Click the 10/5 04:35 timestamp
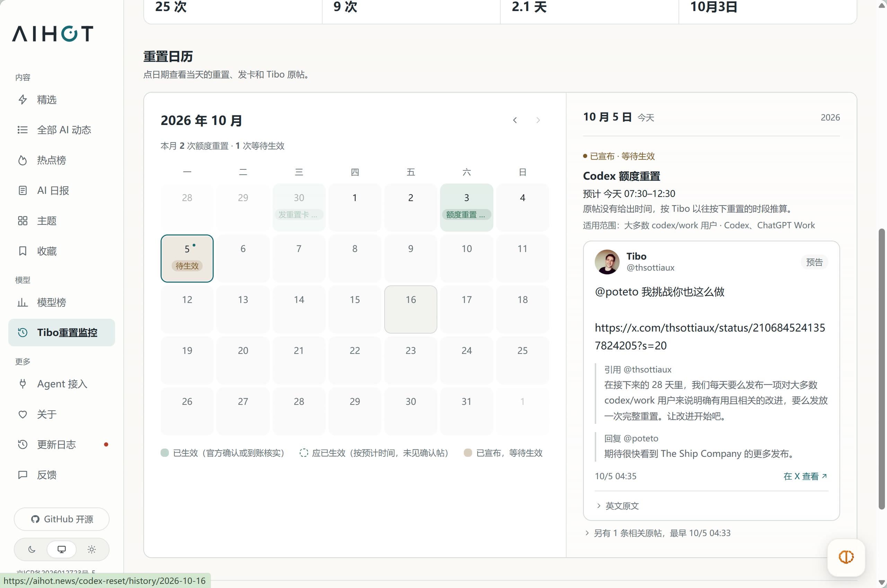Image resolution: width=887 pixels, height=588 pixels. 615,476
